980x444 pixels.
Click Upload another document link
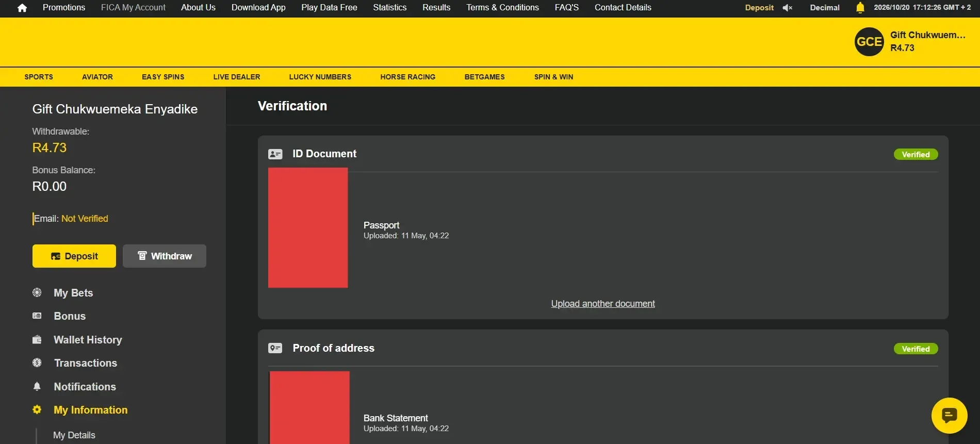click(603, 304)
